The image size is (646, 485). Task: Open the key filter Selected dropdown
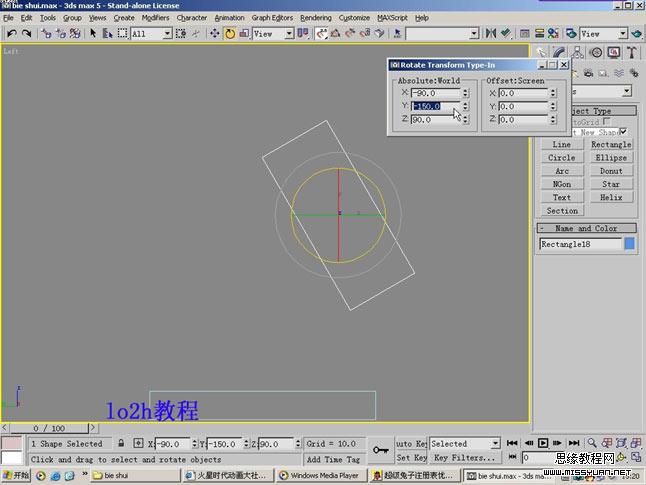click(495, 444)
